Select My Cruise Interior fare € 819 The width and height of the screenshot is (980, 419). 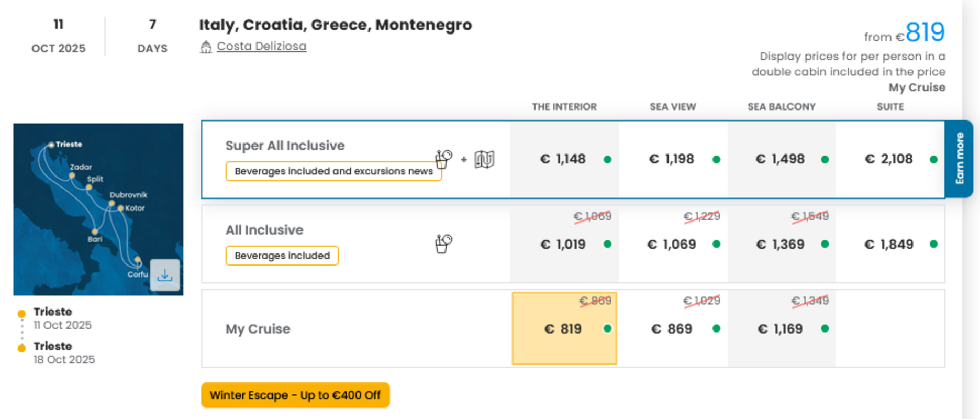(564, 328)
